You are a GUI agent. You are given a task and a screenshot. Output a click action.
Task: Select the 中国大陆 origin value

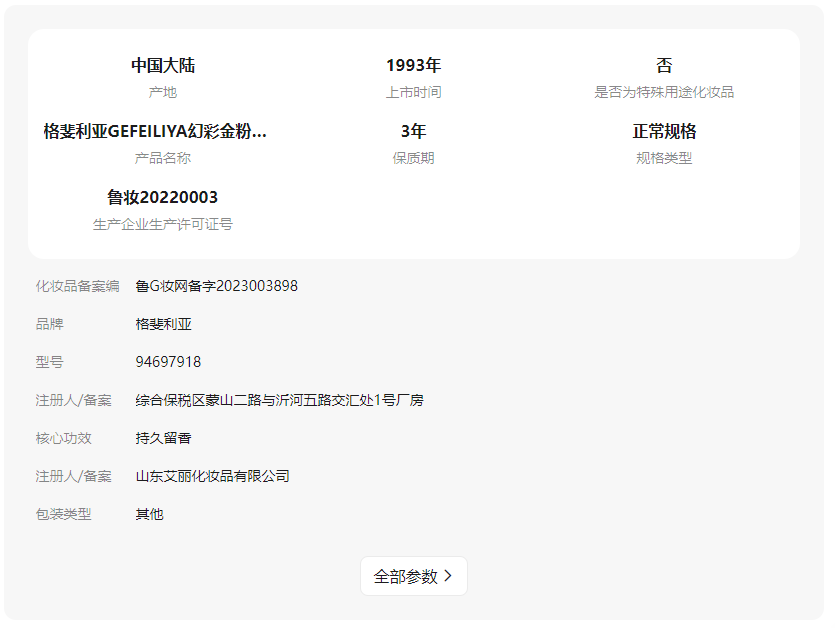163,65
